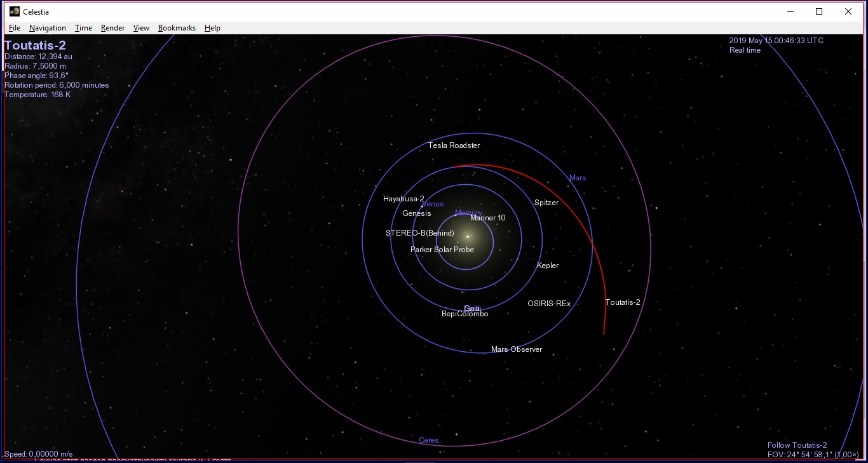Click the Follow Toutatis-2 status text
The image size is (868, 463).
click(797, 445)
